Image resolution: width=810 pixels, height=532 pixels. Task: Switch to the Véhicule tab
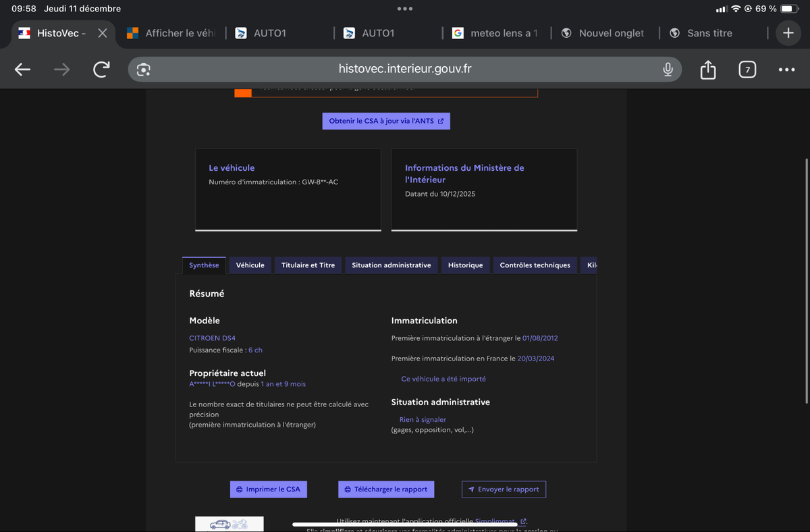click(250, 265)
